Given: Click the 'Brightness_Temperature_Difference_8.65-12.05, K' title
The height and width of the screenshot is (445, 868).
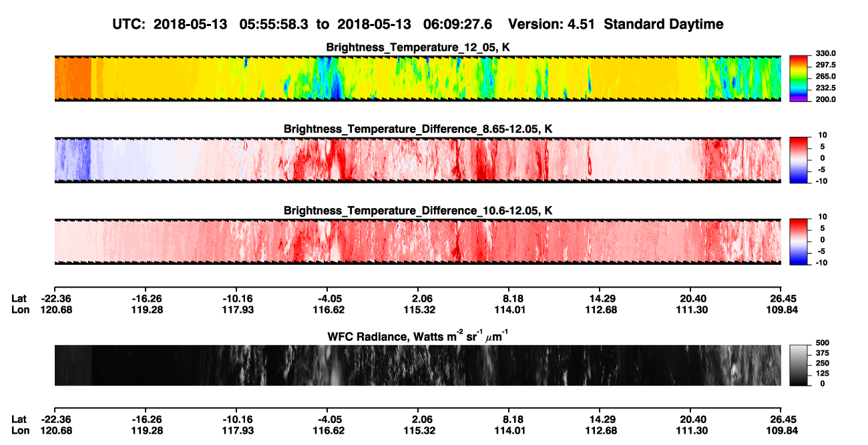Looking at the screenshot, I should (418, 129).
